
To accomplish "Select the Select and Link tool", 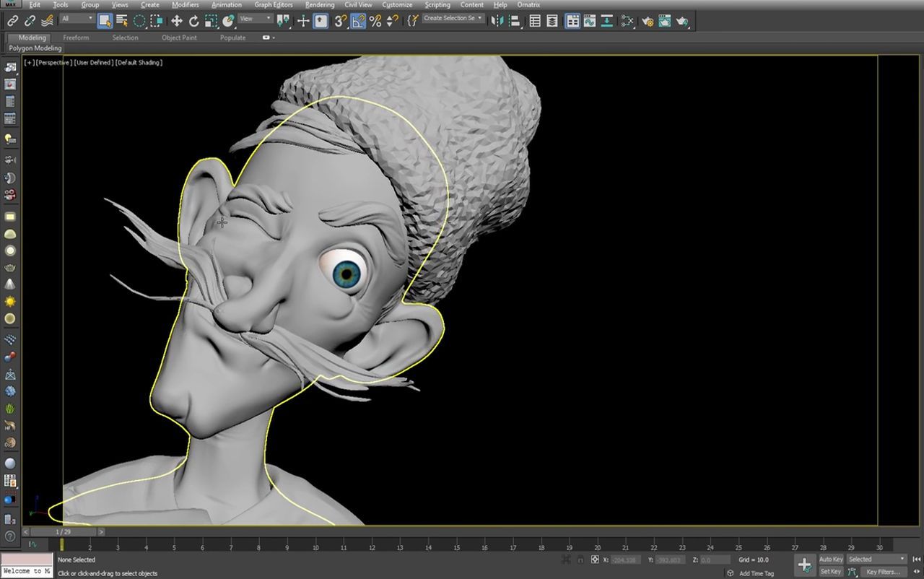I will click(12, 20).
